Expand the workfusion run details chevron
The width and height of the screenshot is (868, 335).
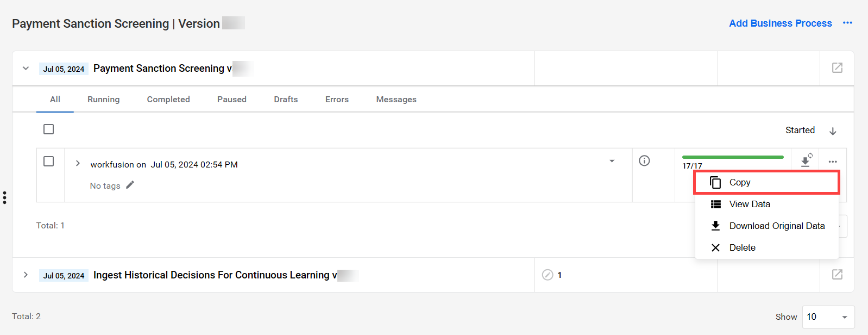(78, 163)
